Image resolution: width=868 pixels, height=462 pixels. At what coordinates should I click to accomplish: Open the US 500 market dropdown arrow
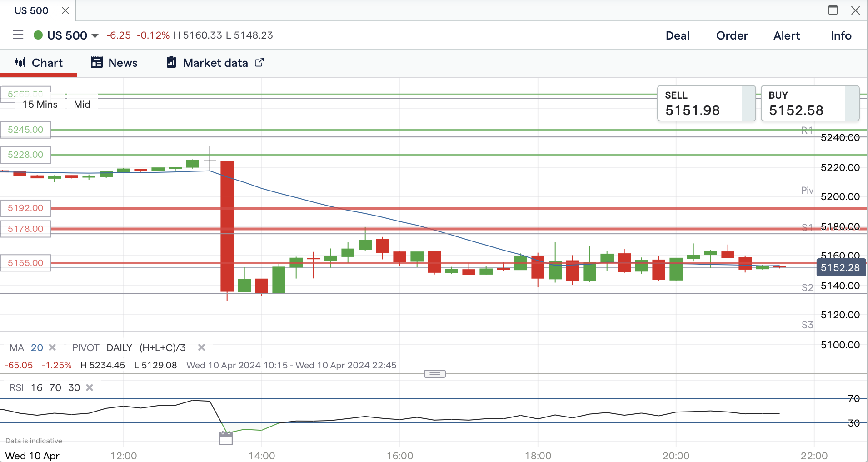[x=95, y=36]
